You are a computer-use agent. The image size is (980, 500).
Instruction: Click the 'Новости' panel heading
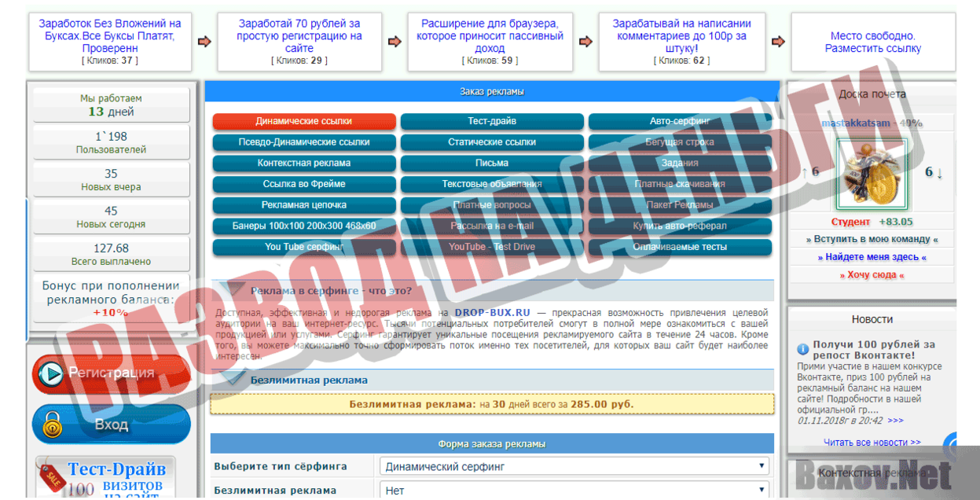(872, 319)
